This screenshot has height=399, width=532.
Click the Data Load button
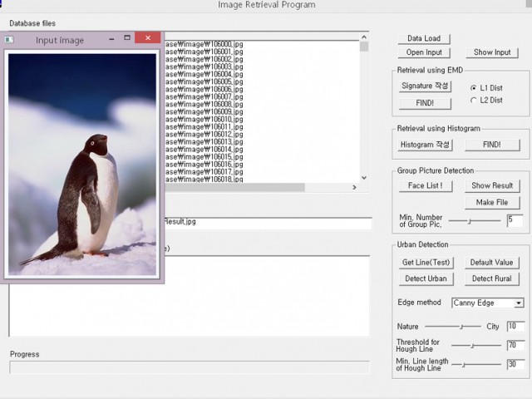tap(424, 38)
